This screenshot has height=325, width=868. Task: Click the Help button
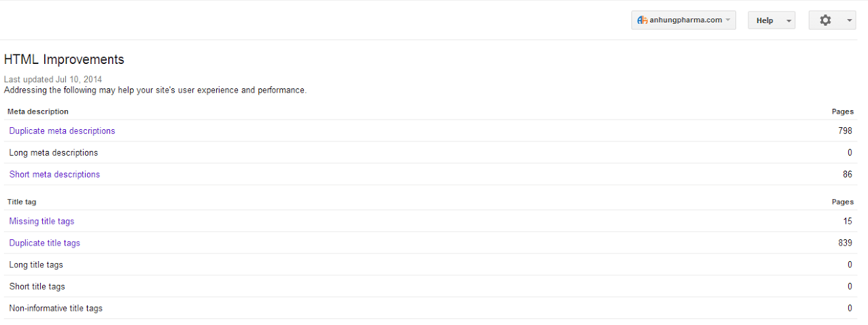765,20
